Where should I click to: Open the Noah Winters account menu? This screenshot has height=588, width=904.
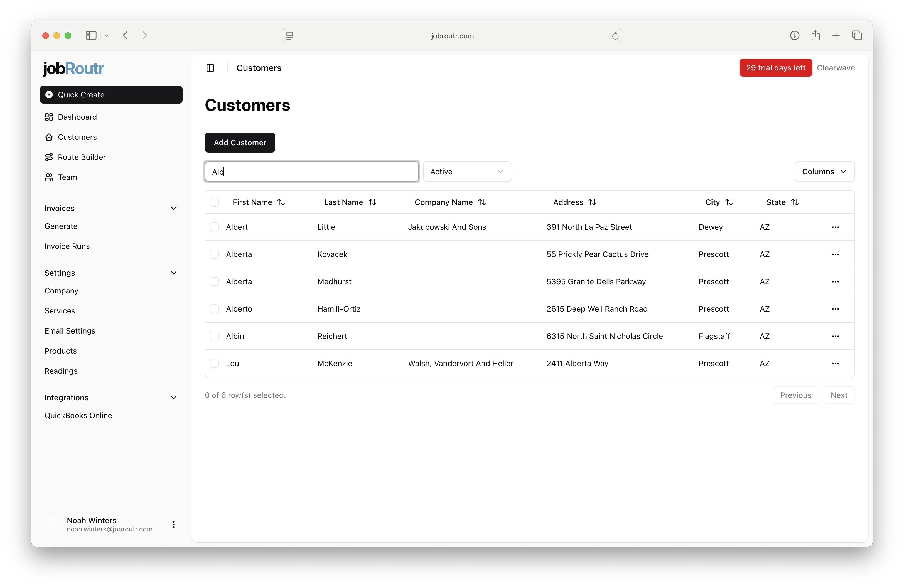[x=174, y=525]
